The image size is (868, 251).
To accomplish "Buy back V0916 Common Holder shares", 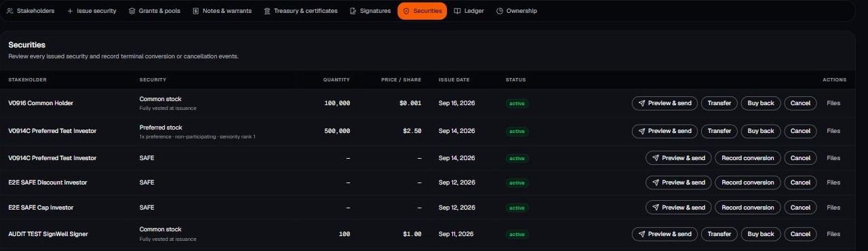I will pyautogui.click(x=761, y=103).
